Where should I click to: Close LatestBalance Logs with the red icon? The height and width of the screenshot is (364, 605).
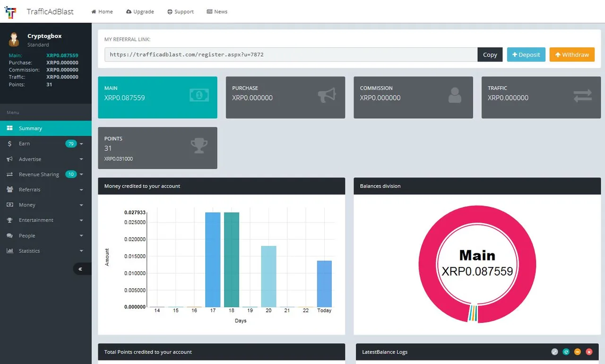pos(589,352)
